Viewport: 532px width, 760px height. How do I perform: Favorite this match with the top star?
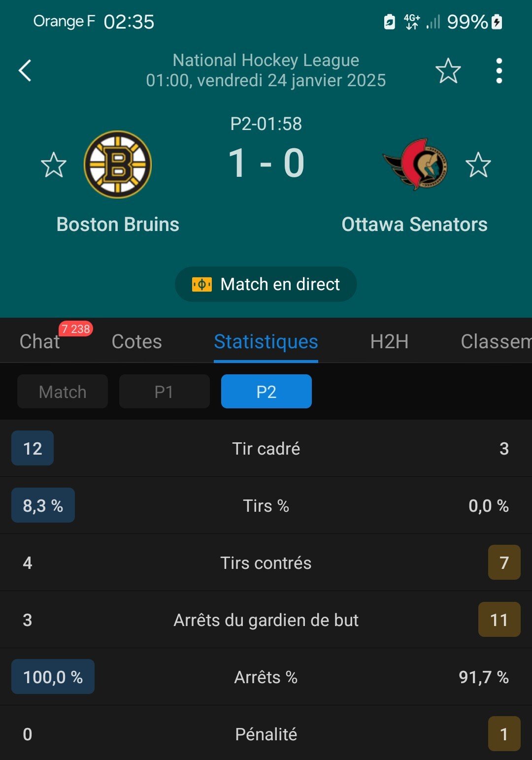point(448,70)
